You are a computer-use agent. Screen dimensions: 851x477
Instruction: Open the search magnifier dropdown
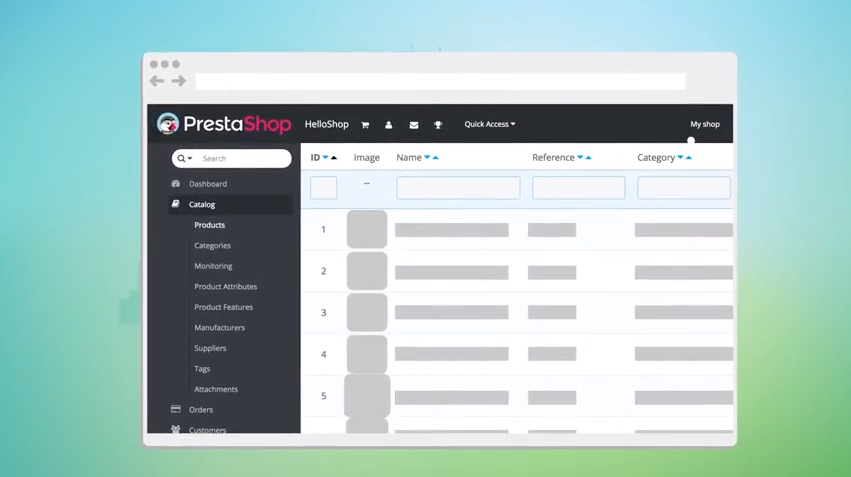click(x=185, y=158)
